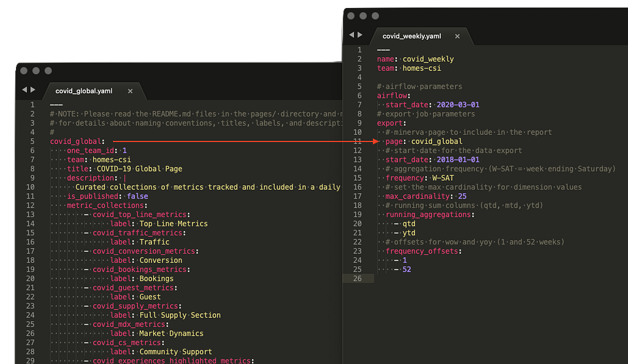Click 'Bookings' label value

pos(156,279)
